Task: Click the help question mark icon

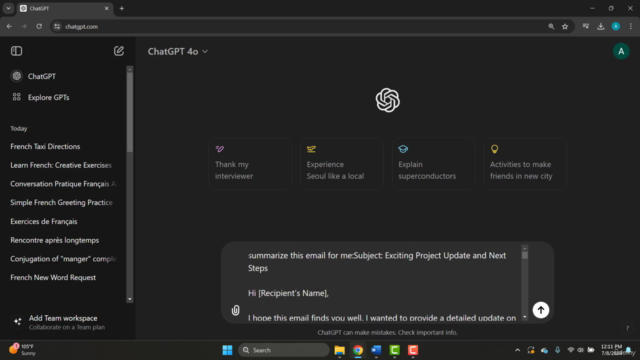Action: [x=627, y=328]
